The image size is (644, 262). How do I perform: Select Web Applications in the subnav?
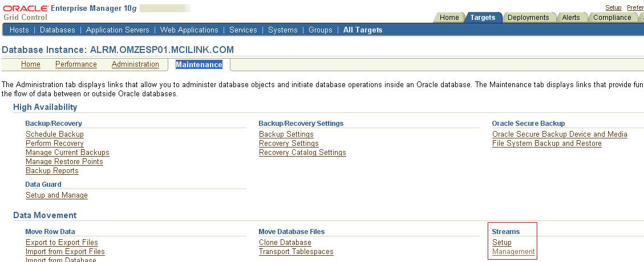189,30
